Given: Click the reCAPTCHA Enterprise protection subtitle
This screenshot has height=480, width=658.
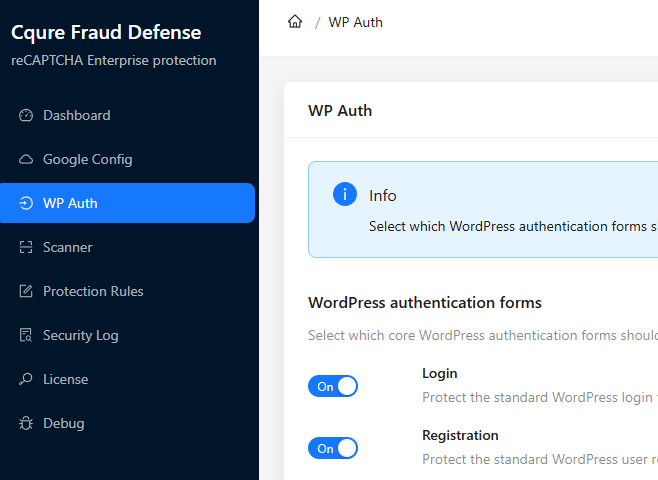Looking at the screenshot, I should tap(114, 60).
